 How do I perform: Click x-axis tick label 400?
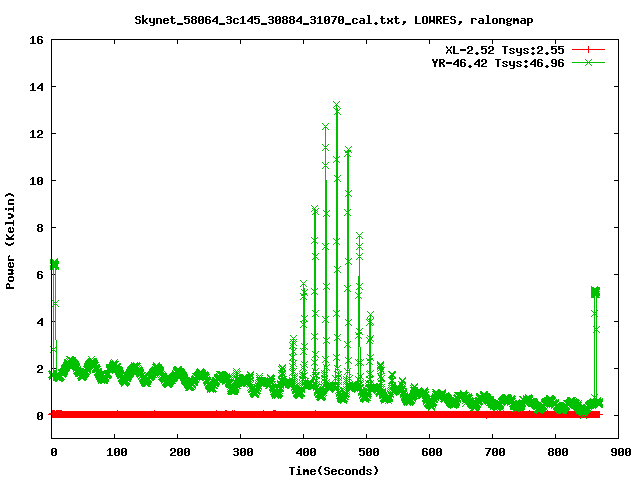[306, 452]
